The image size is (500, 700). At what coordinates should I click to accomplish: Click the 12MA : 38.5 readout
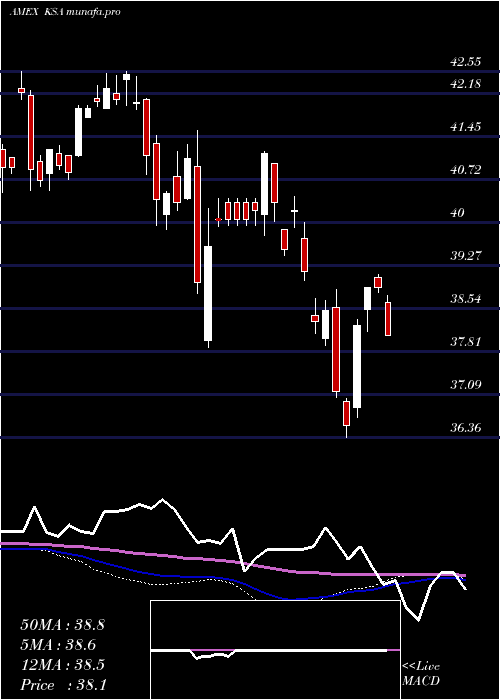(62, 665)
